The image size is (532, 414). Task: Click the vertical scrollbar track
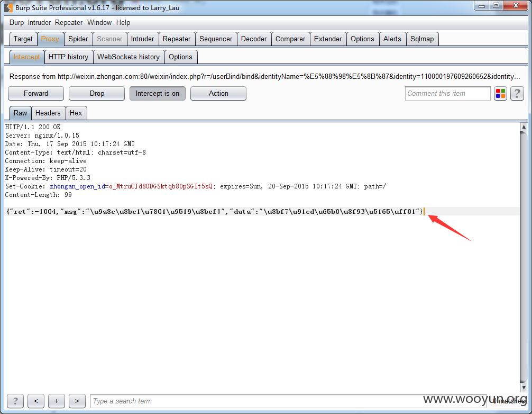point(524,257)
